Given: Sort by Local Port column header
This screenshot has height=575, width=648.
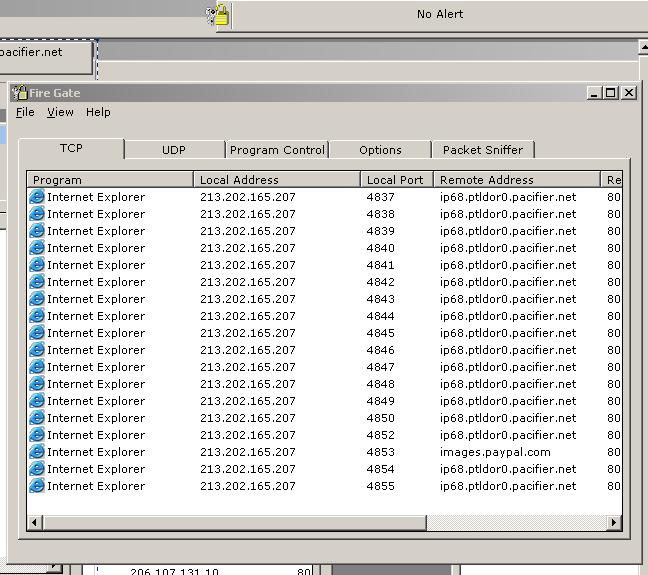Looking at the screenshot, I should point(395,180).
